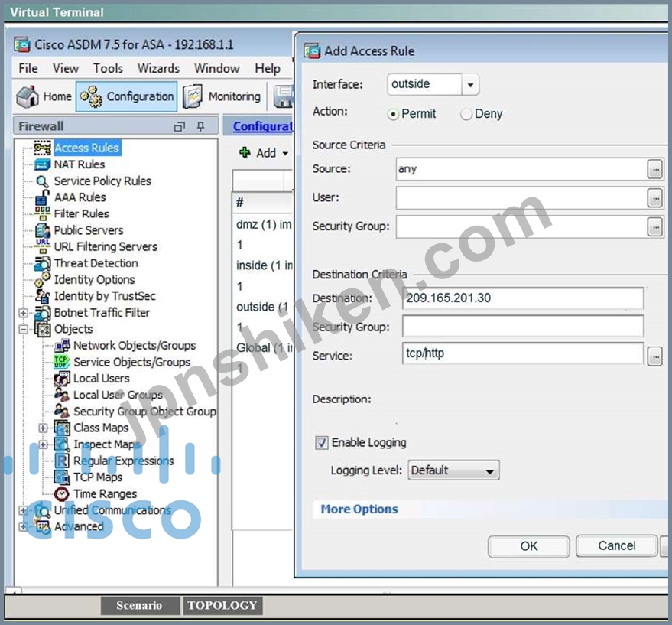Click the Home toolbar icon
This screenshot has width=672, height=625.
[28, 96]
